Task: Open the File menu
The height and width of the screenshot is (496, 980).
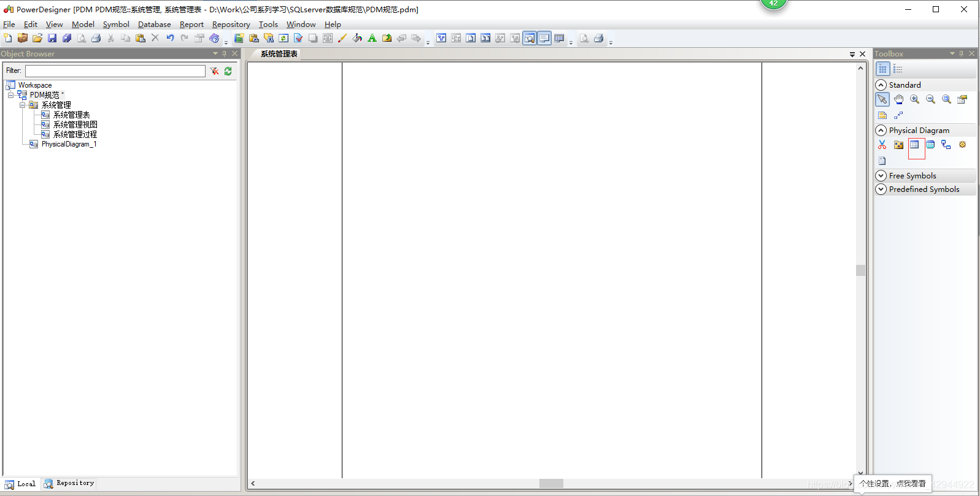Action: tap(9, 25)
